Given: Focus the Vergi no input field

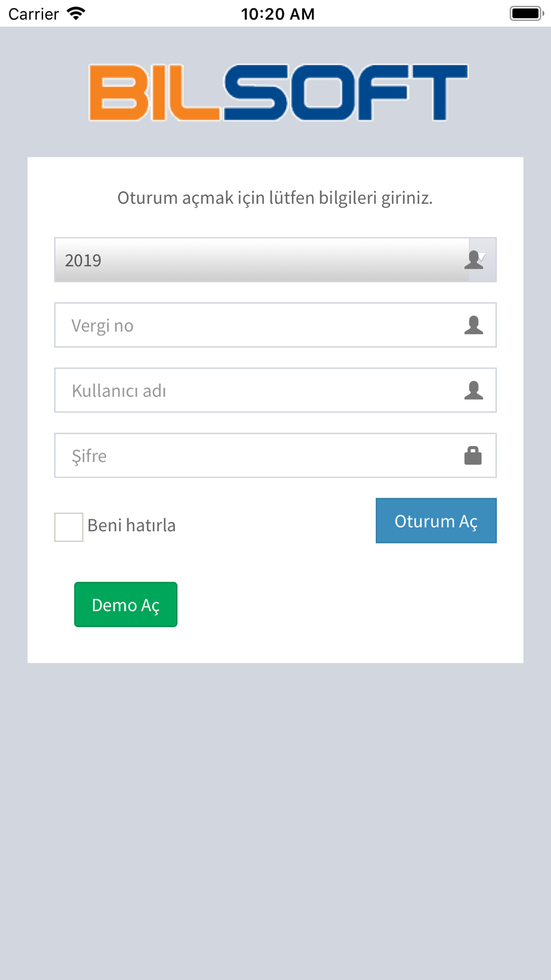Looking at the screenshot, I should tap(275, 325).
